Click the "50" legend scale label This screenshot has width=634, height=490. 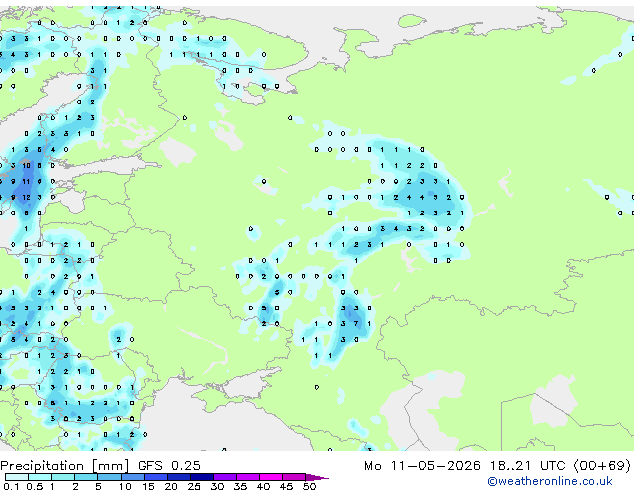point(310,486)
